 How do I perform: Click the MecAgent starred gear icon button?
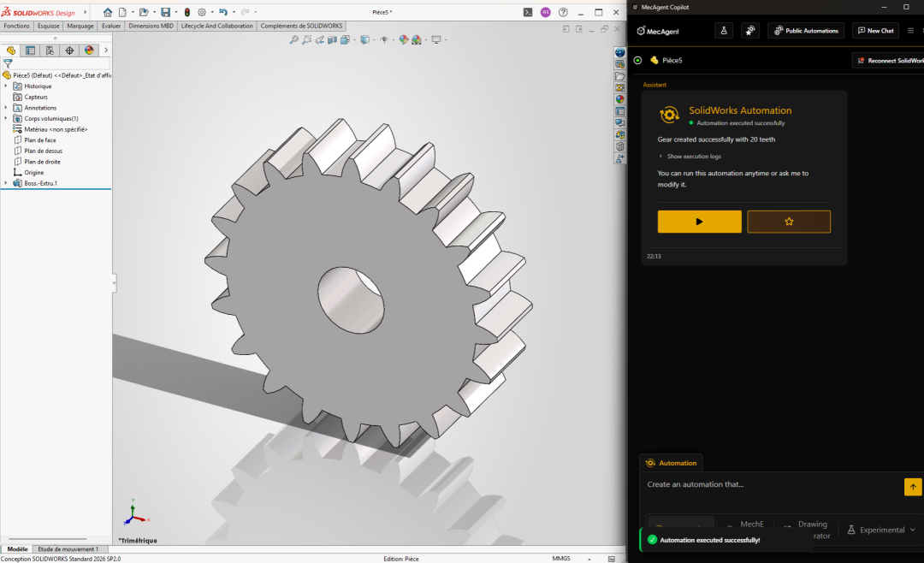pos(750,31)
